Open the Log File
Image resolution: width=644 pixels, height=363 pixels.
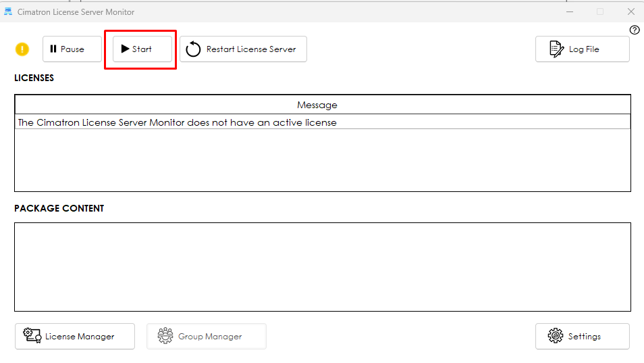click(x=583, y=49)
